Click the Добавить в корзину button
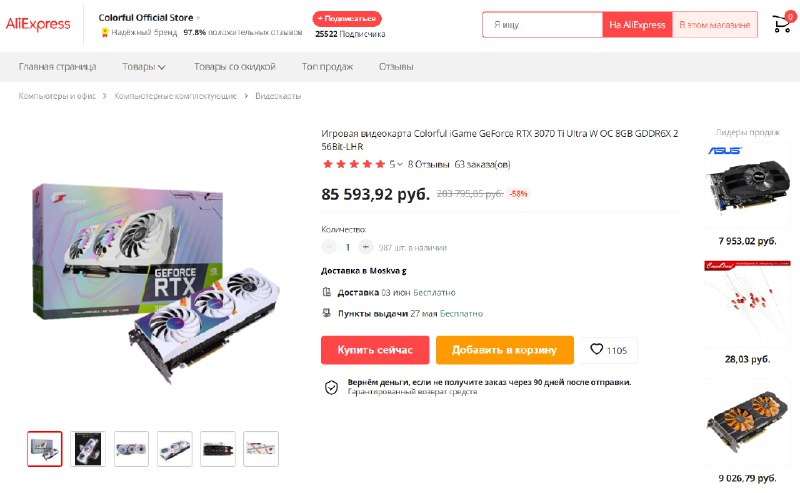Viewport: 800px width, 493px height. (x=505, y=350)
